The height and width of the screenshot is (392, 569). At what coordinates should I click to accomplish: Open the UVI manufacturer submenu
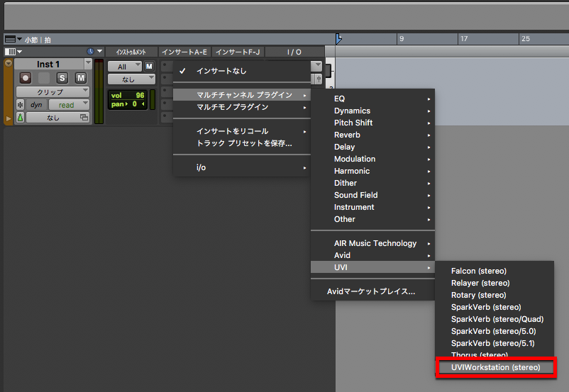pyautogui.click(x=372, y=267)
